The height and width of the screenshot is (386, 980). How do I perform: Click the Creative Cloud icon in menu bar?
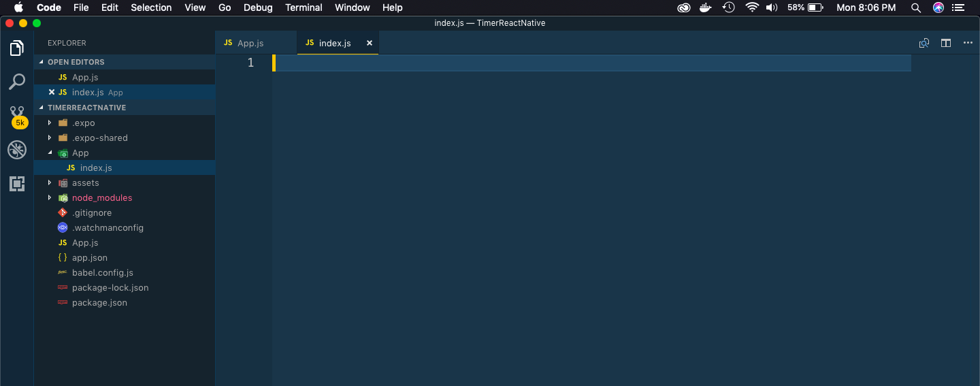click(x=684, y=7)
